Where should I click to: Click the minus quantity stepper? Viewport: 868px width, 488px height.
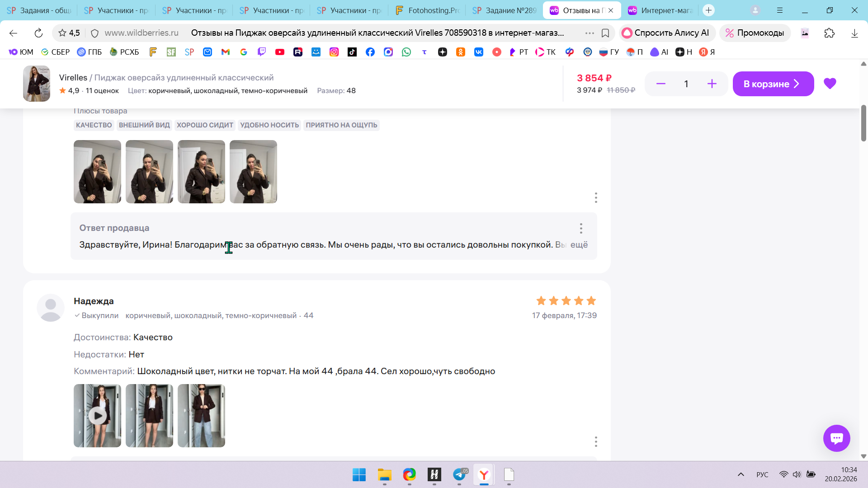point(660,84)
